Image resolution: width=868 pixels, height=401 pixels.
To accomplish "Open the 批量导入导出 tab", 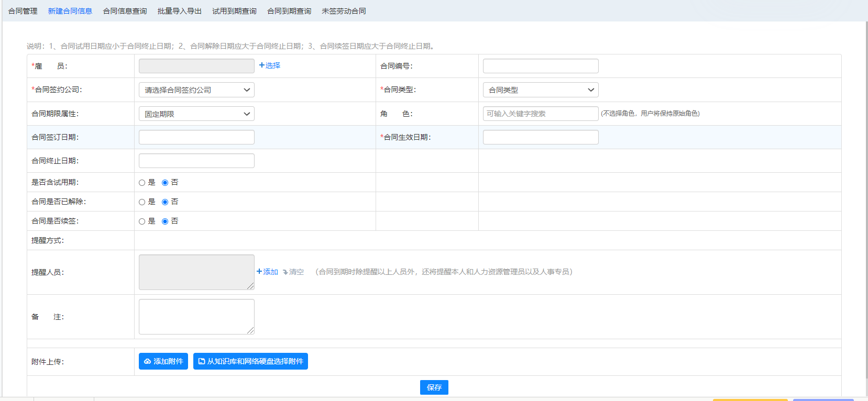I will coord(180,11).
